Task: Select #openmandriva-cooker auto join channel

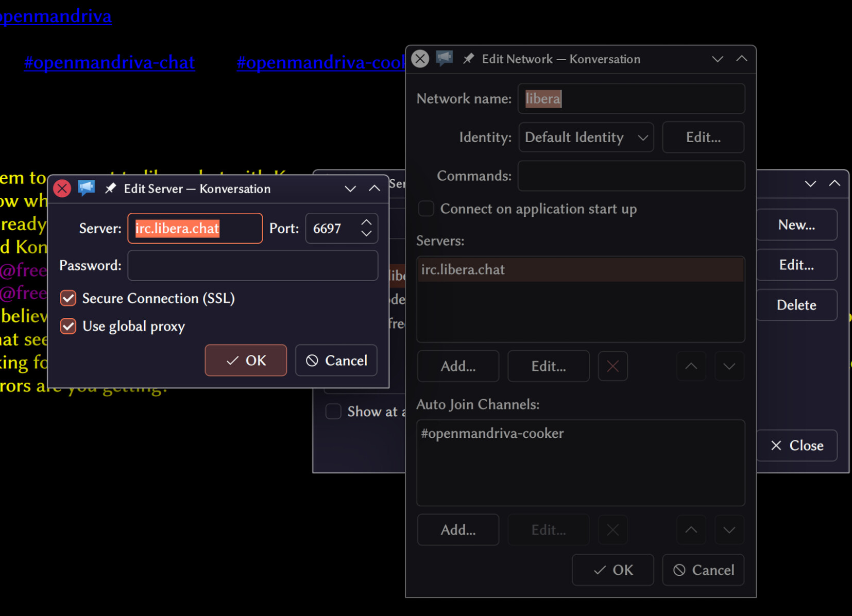Action: [x=492, y=433]
